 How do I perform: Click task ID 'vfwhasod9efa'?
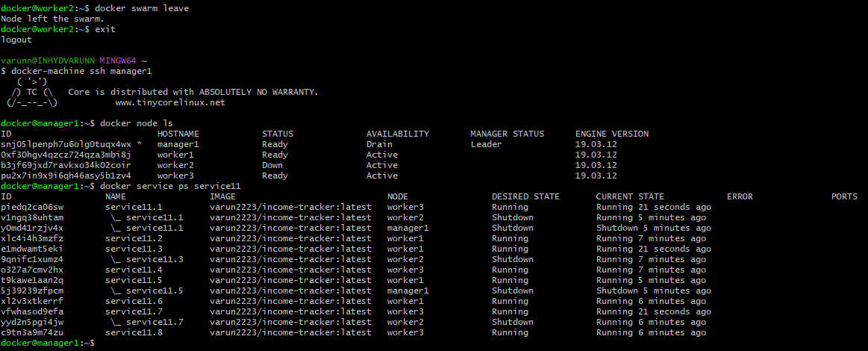(x=32, y=311)
